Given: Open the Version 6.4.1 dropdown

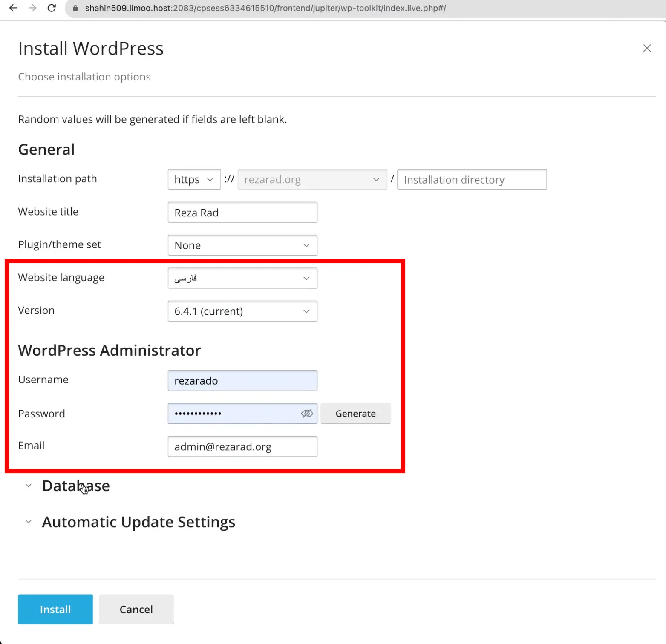Looking at the screenshot, I should coord(242,311).
